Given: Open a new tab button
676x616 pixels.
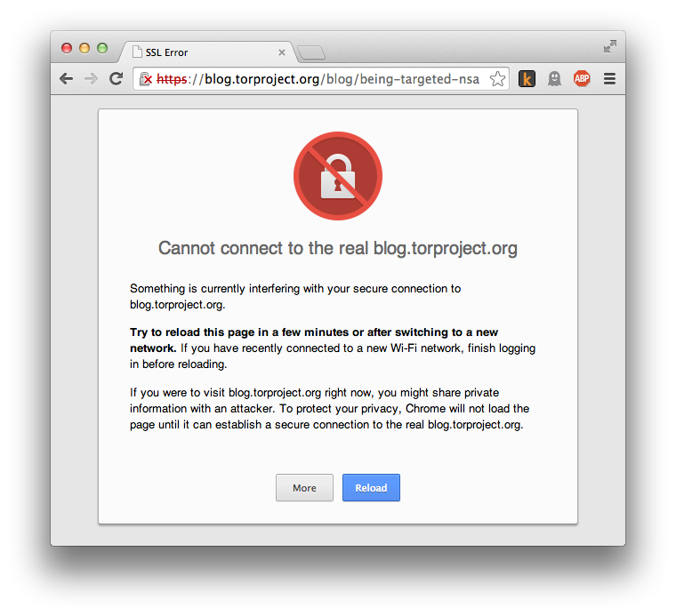Looking at the screenshot, I should [x=311, y=52].
